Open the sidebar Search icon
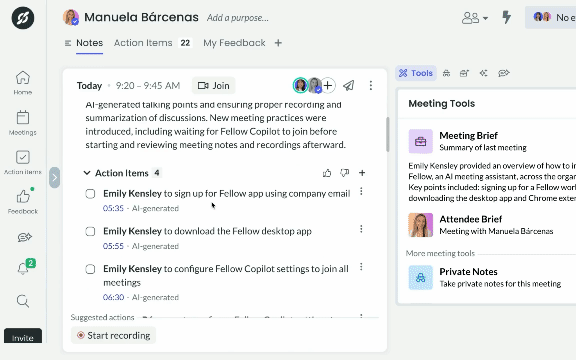Image resolution: width=576 pixels, height=360 pixels. [23, 301]
